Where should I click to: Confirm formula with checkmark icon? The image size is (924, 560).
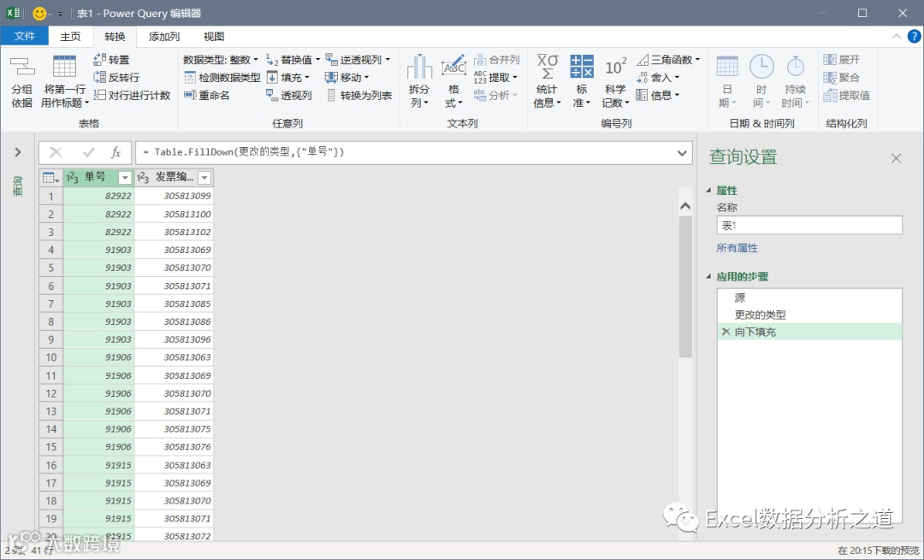coord(88,152)
